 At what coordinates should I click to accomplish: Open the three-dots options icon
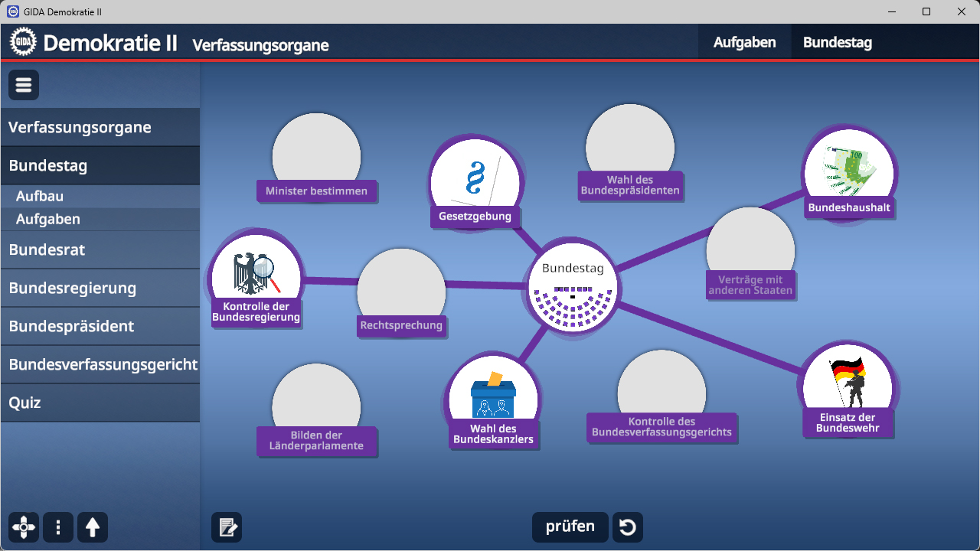click(58, 527)
